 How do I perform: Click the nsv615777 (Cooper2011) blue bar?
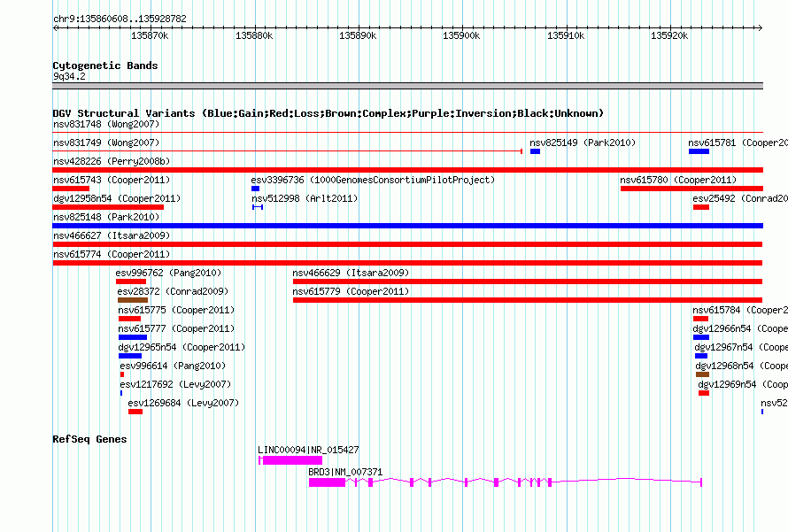133,337
